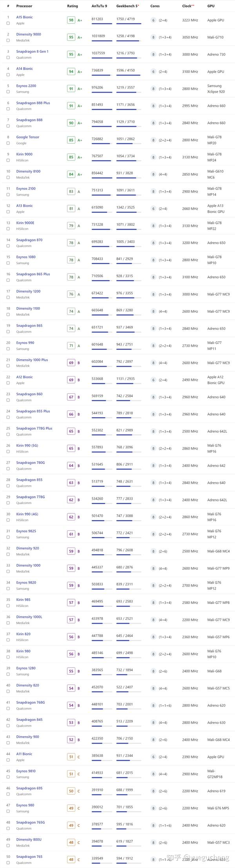The image size is (235, 868).
Task: Click the 51 rating badge for A11 Bionic
Action: (x=71, y=757)
